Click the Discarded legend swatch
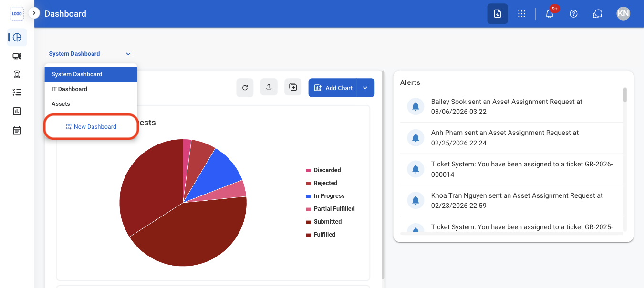This screenshot has height=288, width=644. point(308,170)
